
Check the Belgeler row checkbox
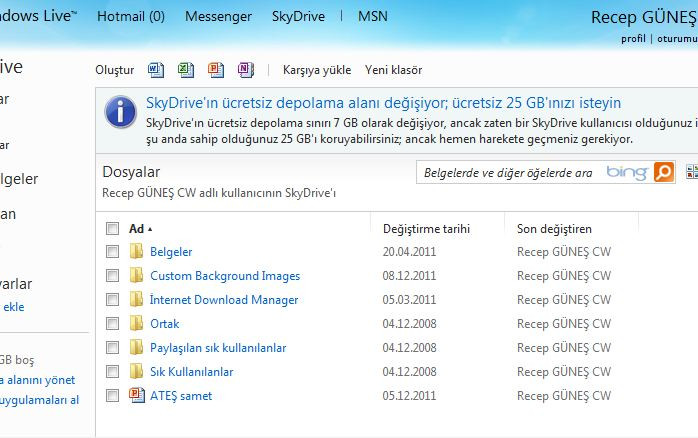coord(112,251)
